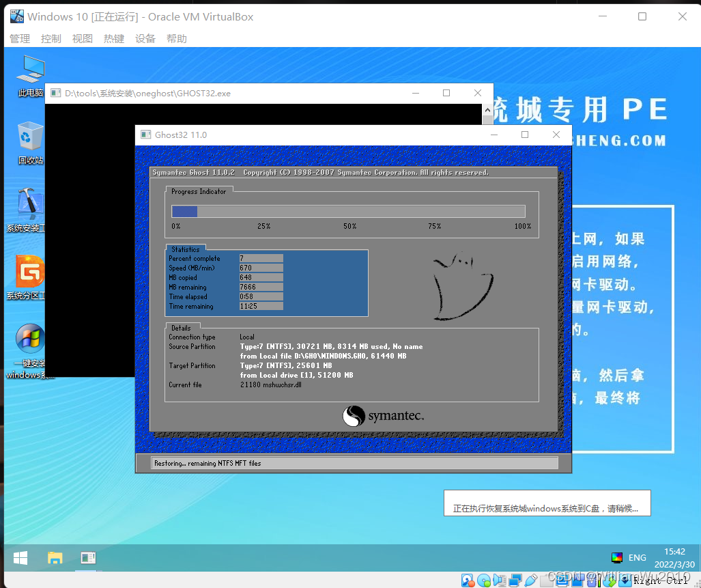Select the 一键安装 windows desktop icon
The height and width of the screenshot is (588, 701).
click(x=29, y=352)
